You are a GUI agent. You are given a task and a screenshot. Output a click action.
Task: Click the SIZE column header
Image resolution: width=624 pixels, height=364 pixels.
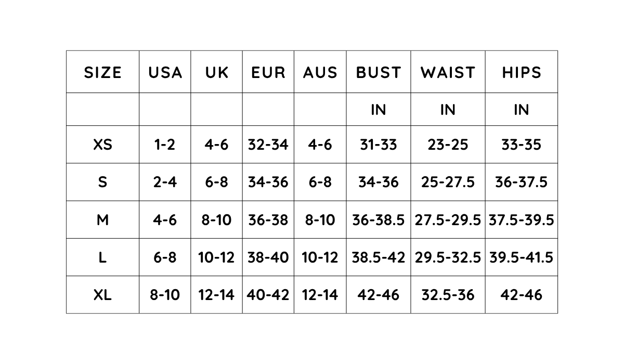tap(102, 72)
